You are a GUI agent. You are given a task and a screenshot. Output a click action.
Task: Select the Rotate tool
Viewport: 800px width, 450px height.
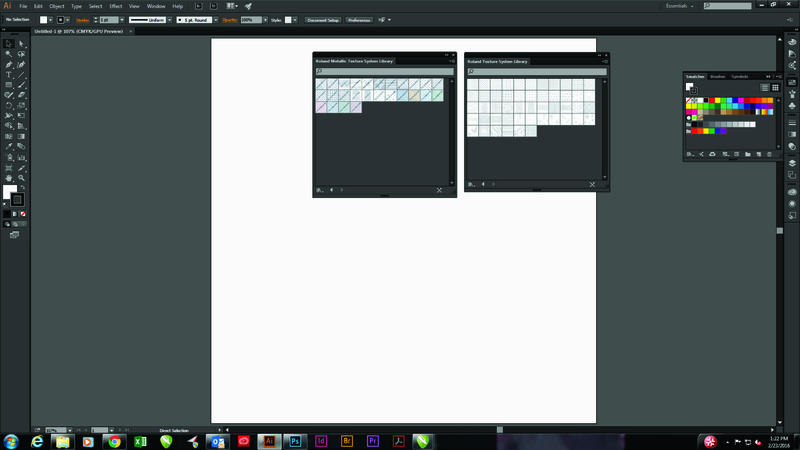click(9, 106)
